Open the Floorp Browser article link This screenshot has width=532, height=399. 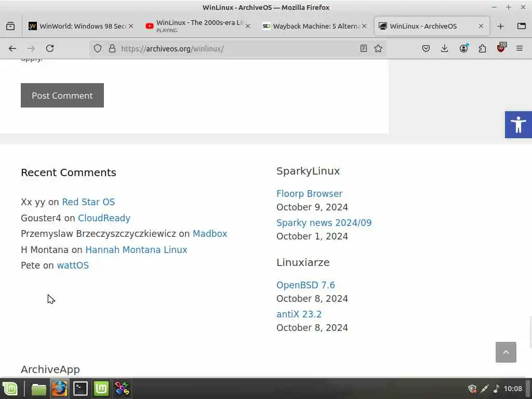pyautogui.click(x=309, y=194)
